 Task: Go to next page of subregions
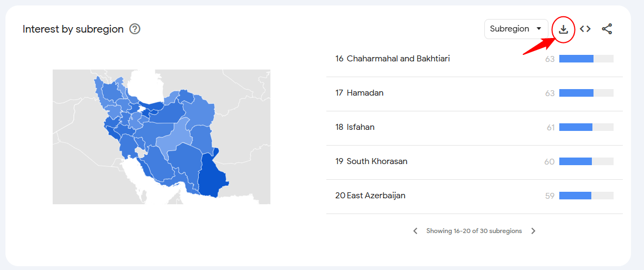click(x=533, y=231)
